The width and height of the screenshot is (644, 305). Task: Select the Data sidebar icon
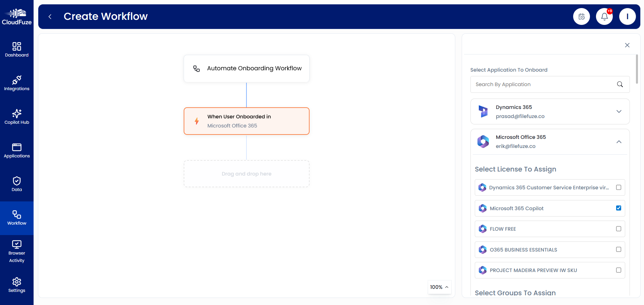pos(16,184)
